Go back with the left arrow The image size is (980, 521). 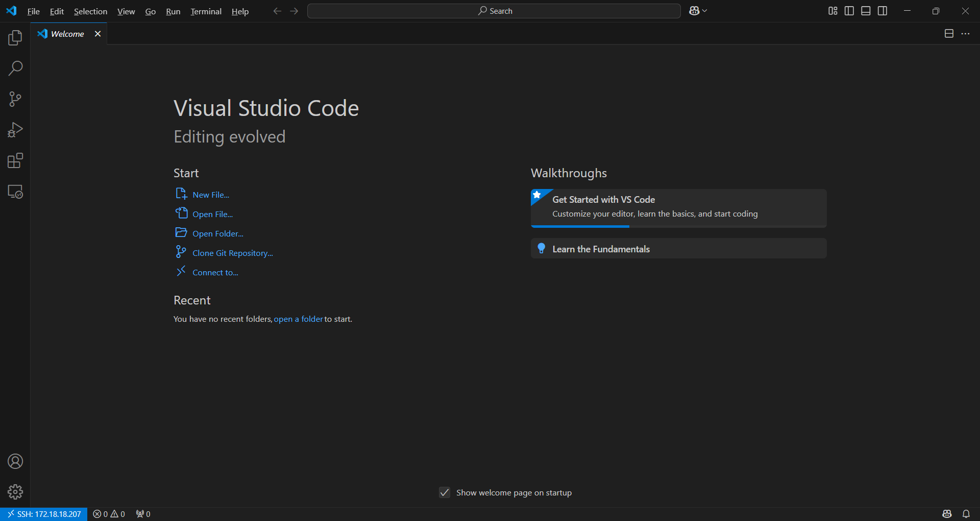point(277,11)
